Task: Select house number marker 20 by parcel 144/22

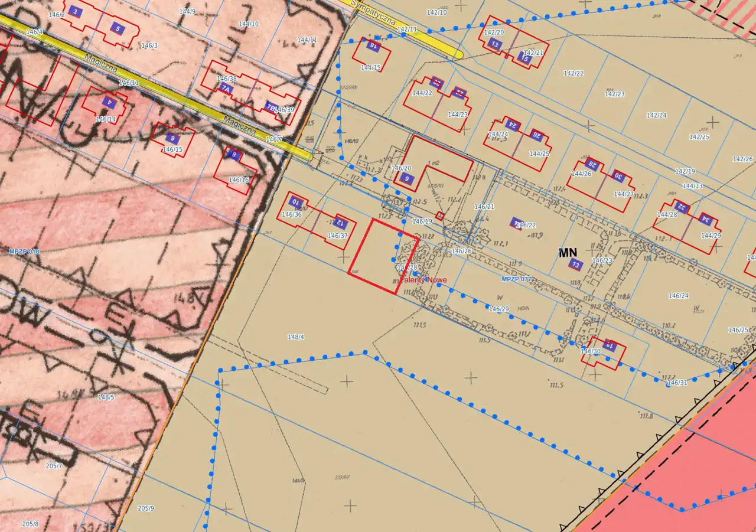Action: click(437, 83)
